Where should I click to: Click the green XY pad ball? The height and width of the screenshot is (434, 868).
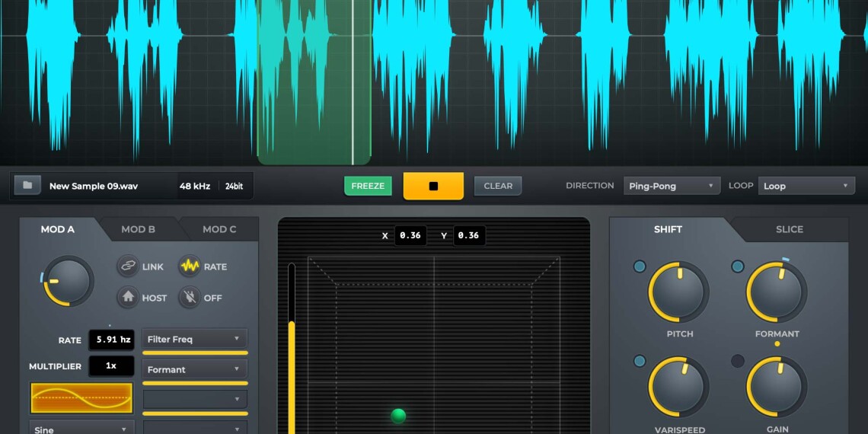coord(398,416)
